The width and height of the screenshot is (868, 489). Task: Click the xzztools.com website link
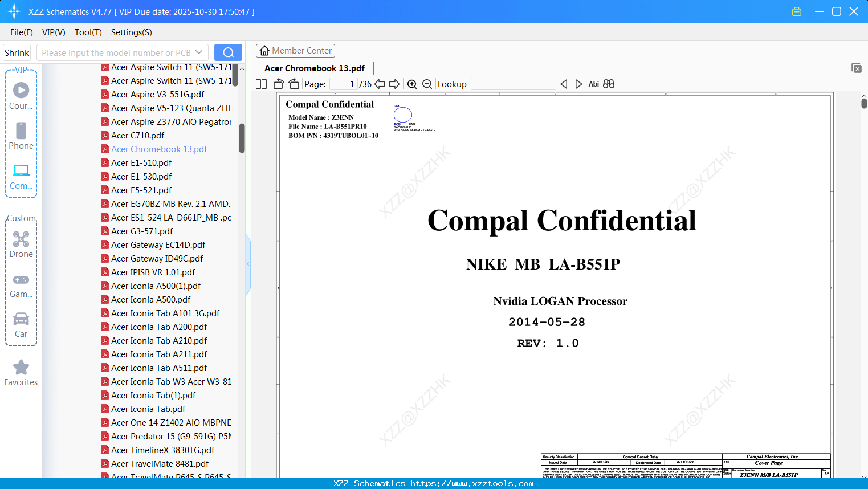click(x=472, y=483)
